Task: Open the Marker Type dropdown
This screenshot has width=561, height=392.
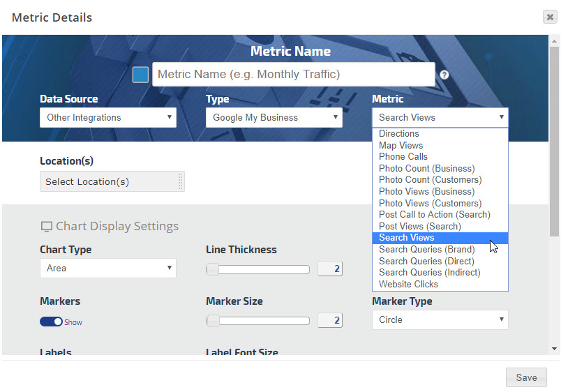Action: [440, 319]
